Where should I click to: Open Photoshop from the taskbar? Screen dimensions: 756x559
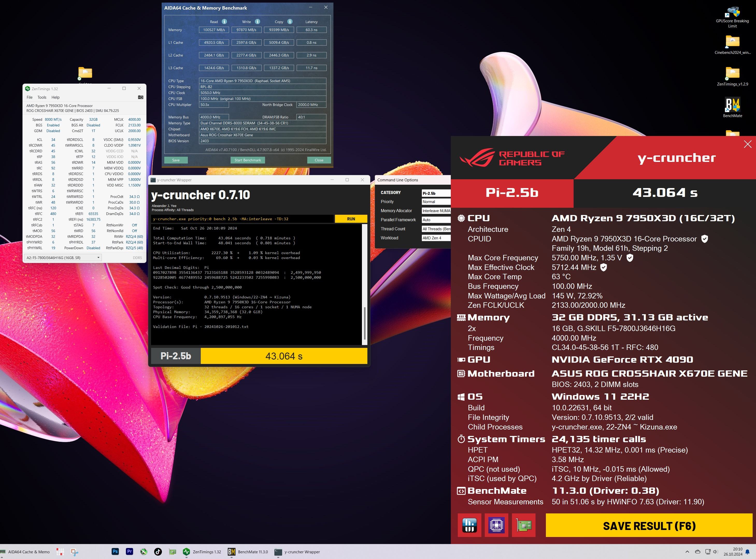(x=115, y=551)
